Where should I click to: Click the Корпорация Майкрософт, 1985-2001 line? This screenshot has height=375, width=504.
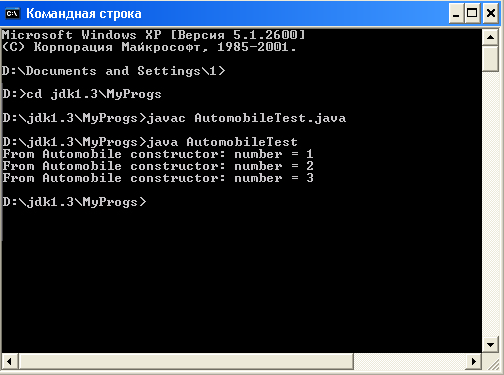[149, 47]
